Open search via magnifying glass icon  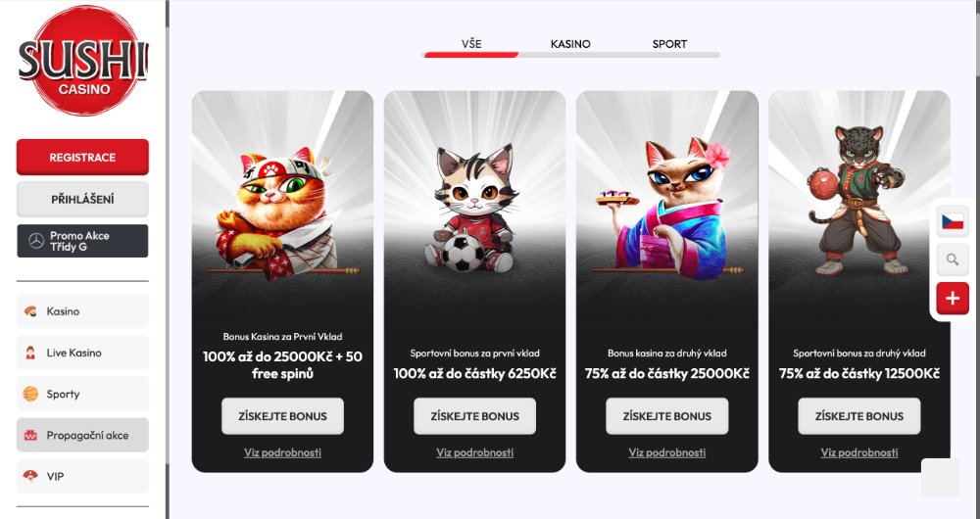(953, 259)
